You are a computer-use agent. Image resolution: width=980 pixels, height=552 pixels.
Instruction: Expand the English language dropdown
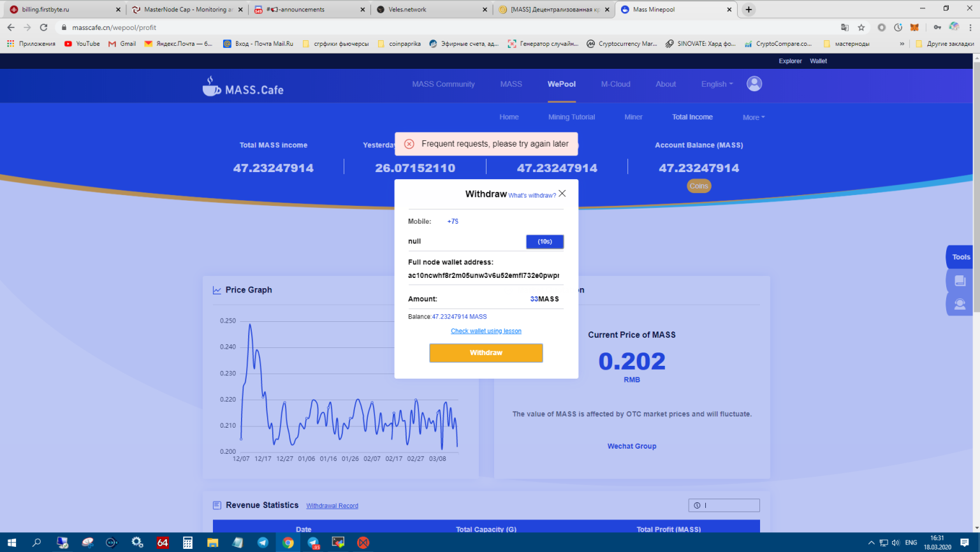coord(717,84)
